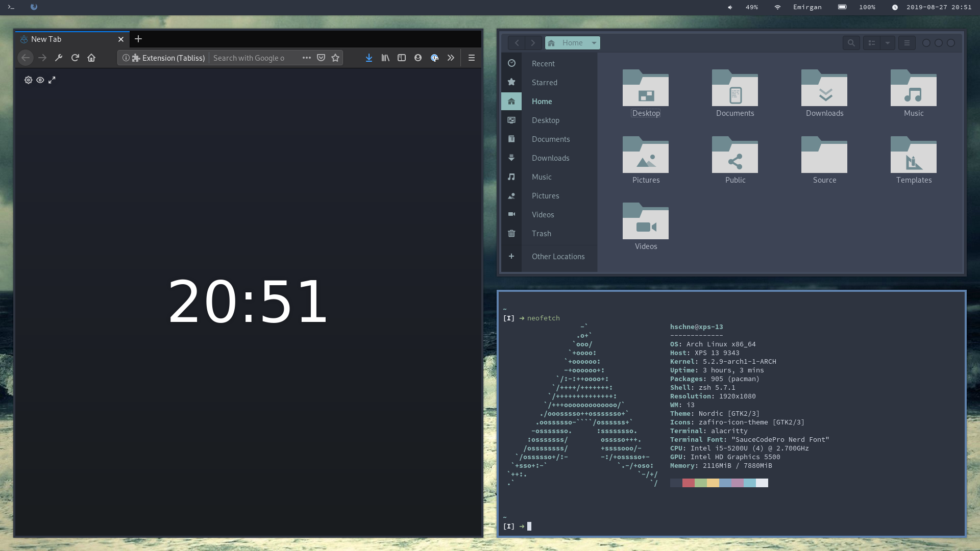Image resolution: width=980 pixels, height=551 pixels.
Task: Open browser downloads arrow icon
Action: 369,58
